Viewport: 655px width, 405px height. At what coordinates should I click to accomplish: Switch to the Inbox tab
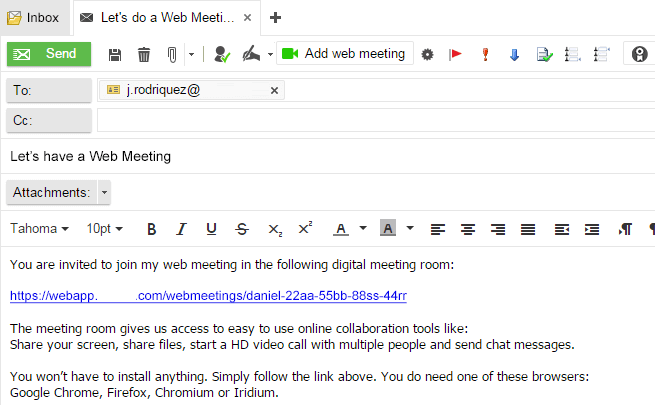coord(33,18)
